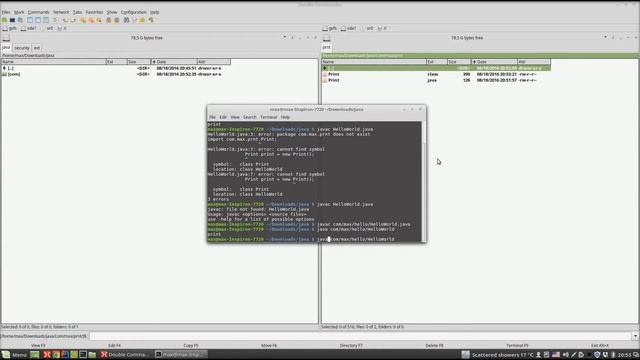Sort right panel by Ext column

(x=436, y=62)
